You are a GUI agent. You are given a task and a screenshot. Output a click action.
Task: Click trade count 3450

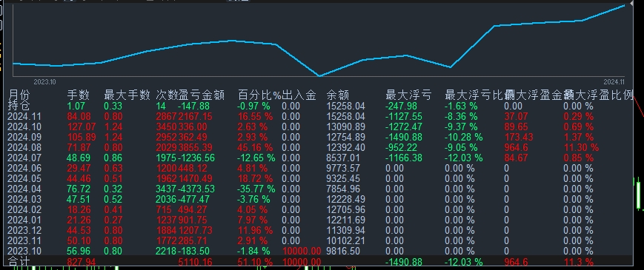166,127
